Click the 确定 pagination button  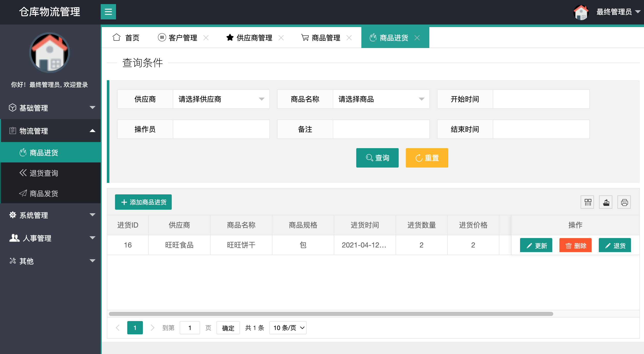tap(228, 328)
